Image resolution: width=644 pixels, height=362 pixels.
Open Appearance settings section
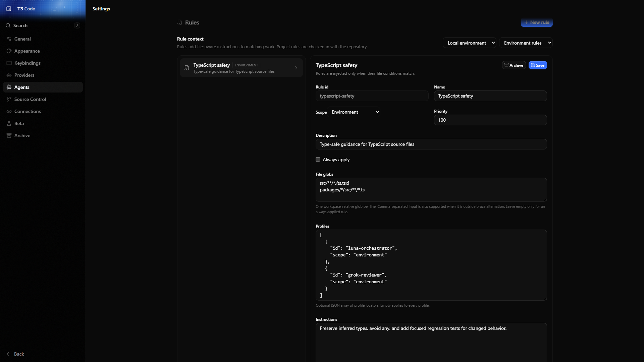pyautogui.click(x=43, y=51)
